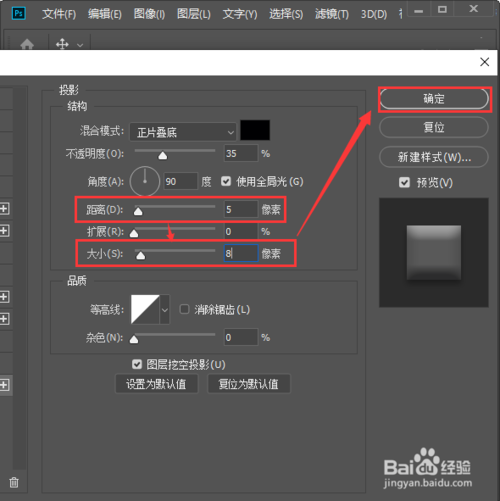Click the 等高线 contour thumbnail
Viewport: 500px width, 501px height.
tap(145, 310)
